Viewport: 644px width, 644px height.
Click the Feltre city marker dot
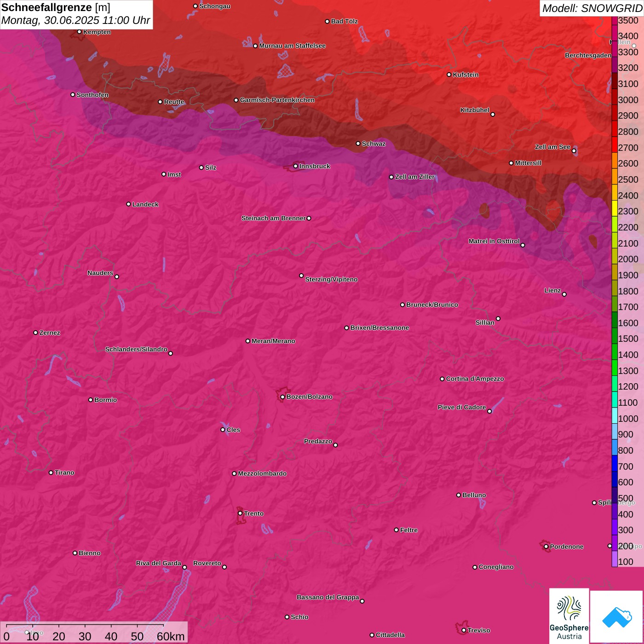click(x=397, y=530)
